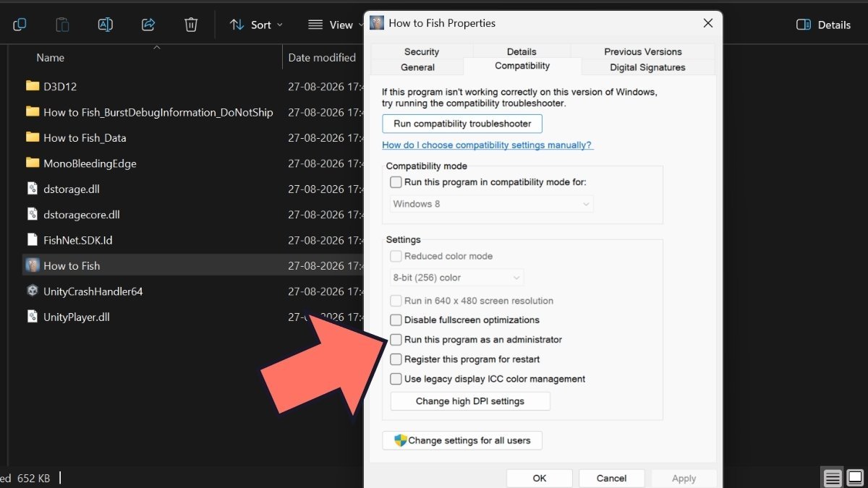The width and height of the screenshot is (868, 488).
Task: Open the Sort dropdown in Explorer
Action: [x=256, y=25]
